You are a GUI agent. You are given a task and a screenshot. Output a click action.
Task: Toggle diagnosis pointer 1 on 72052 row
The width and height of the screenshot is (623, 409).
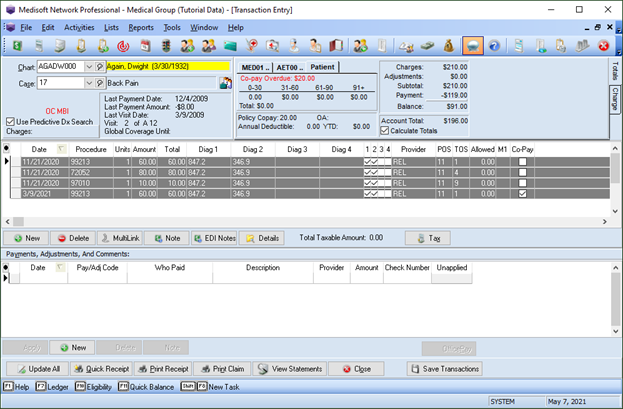pos(368,173)
